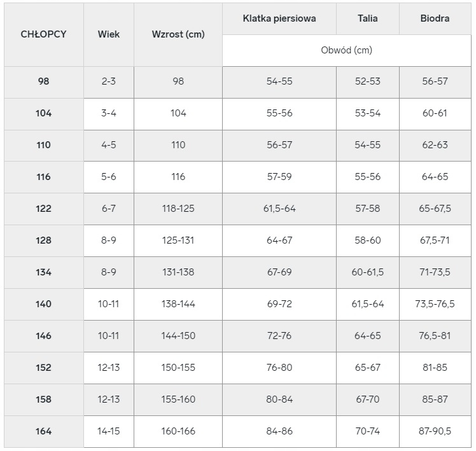The width and height of the screenshot is (476, 451).
Task: Click chest value 61,5-64
Action: (x=279, y=209)
